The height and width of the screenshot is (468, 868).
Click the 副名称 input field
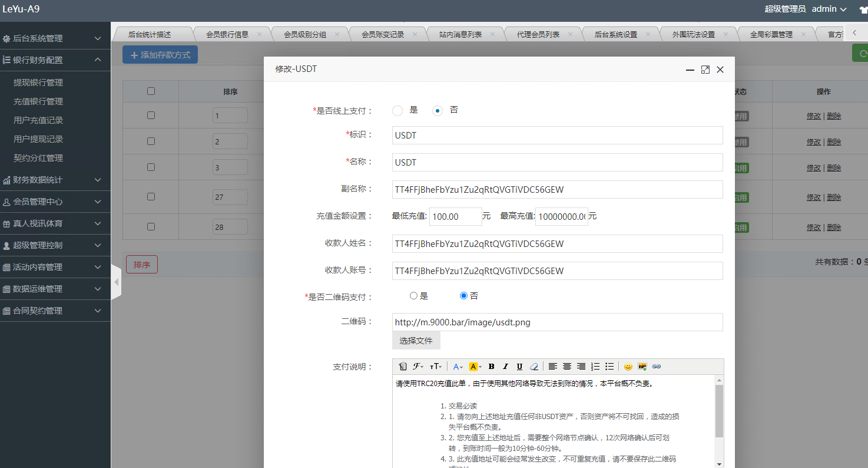[557, 189]
